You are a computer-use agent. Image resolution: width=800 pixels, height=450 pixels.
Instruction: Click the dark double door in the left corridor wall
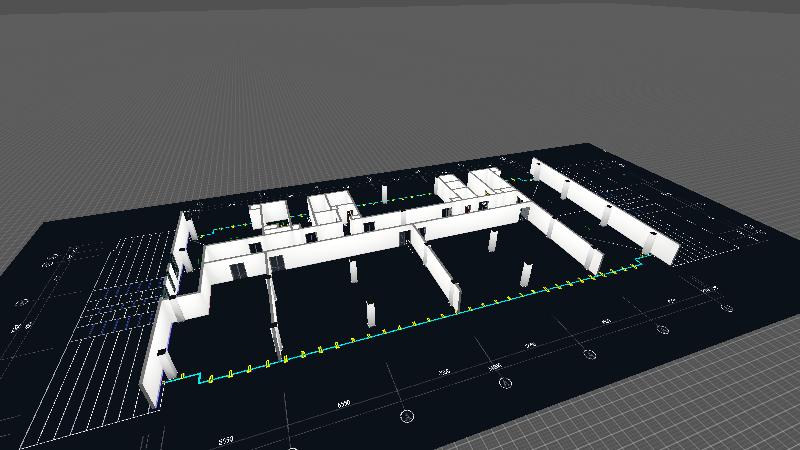[x=238, y=270]
